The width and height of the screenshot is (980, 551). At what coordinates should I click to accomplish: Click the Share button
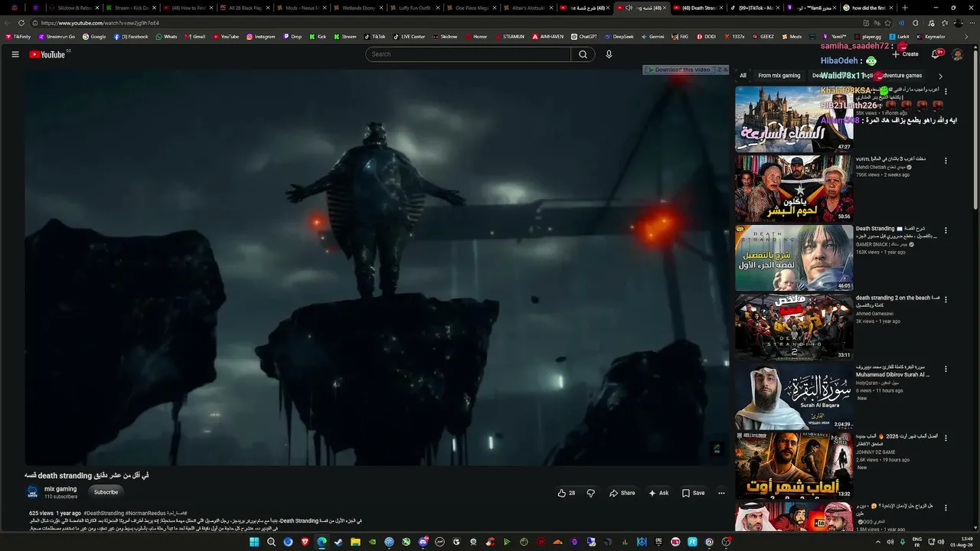point(622,493)
